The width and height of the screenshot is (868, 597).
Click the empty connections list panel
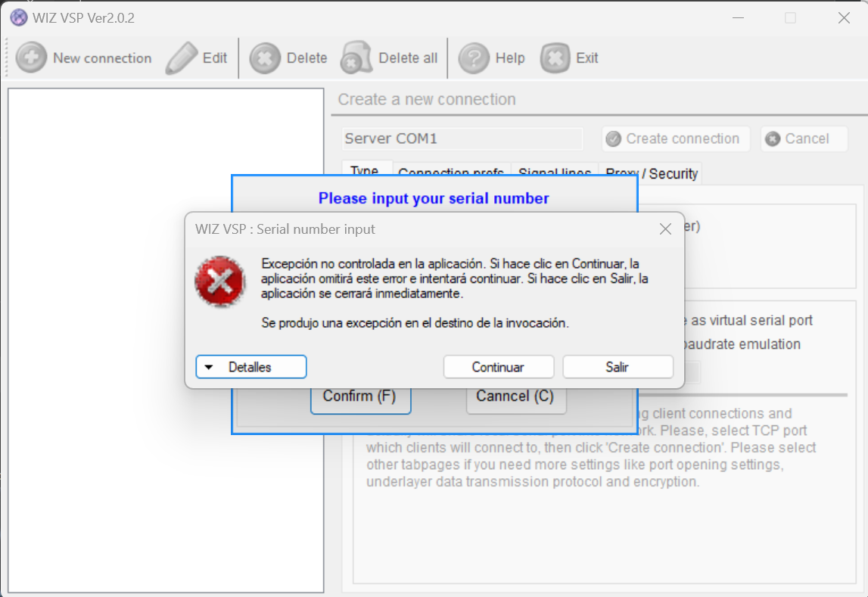(x=166, y=340)
